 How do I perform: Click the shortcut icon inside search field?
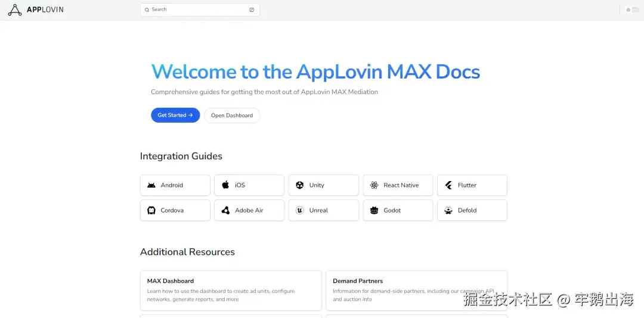click(x=252, y=10)
